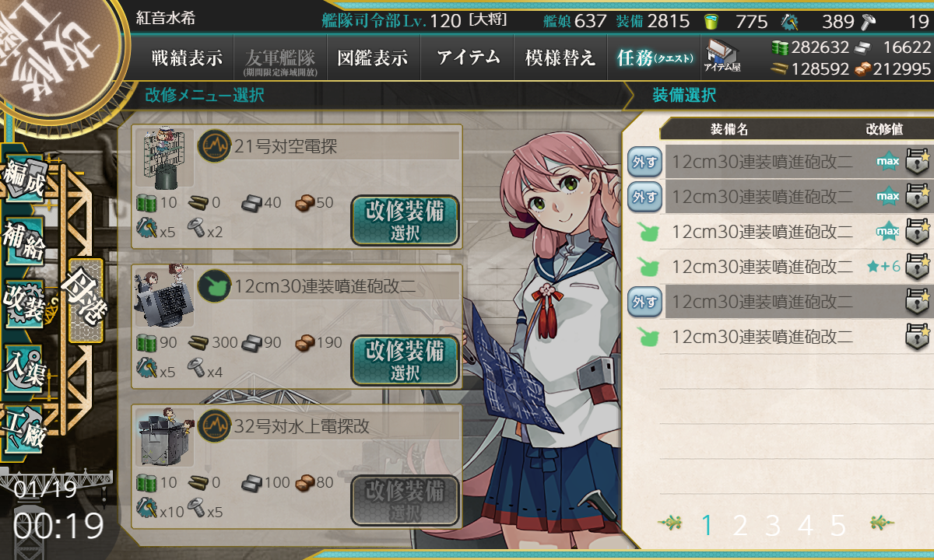Viewport: 934px width, 560px height.
Task: Click 改修装備選択 for 21号対空電探
Action: (x=405, y=222)
